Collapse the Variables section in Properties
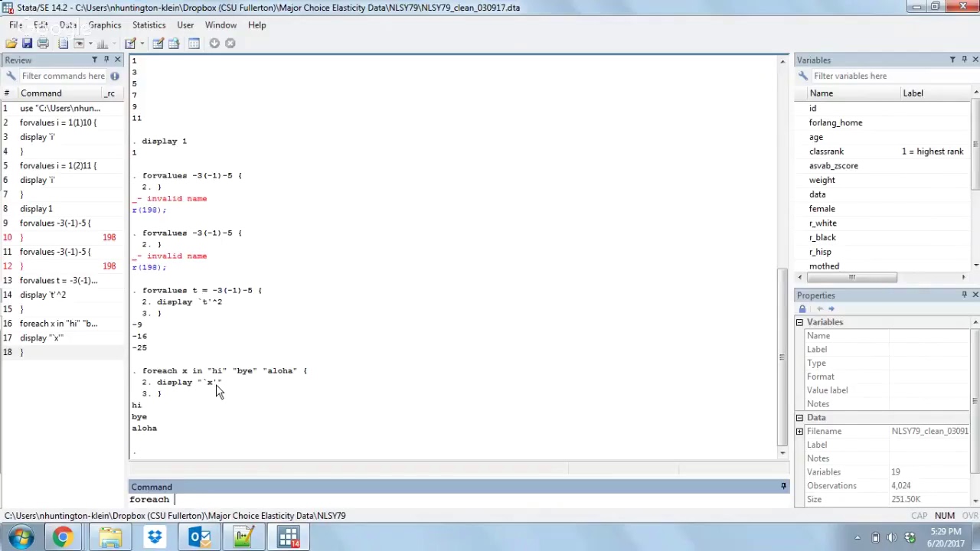980x551 pixels. (x=799, y=322)
